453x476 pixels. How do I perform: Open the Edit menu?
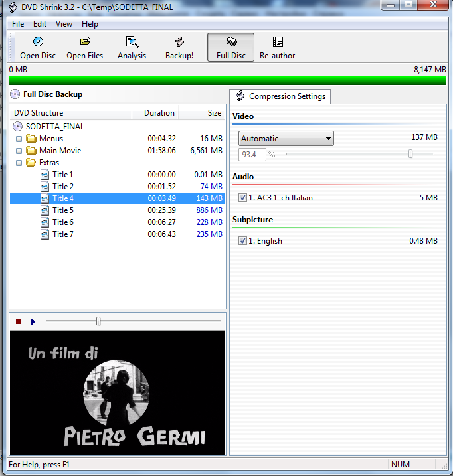(x=40, y=24)
